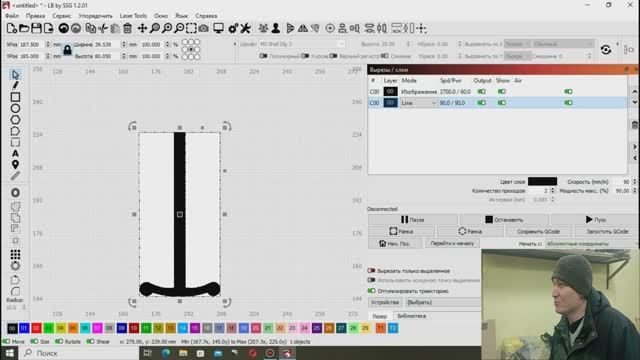Image resolution: width=640 pixels, height=360 pixels.
Task: Open the Устройства (Выбрать) device dropdown
Action: [443, 302]
